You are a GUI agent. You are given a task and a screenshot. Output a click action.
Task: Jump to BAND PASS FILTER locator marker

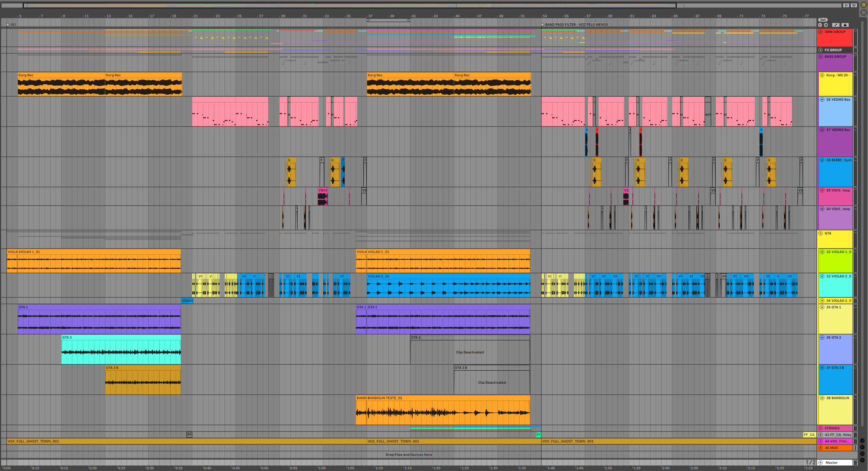click(x=543, y=25)
